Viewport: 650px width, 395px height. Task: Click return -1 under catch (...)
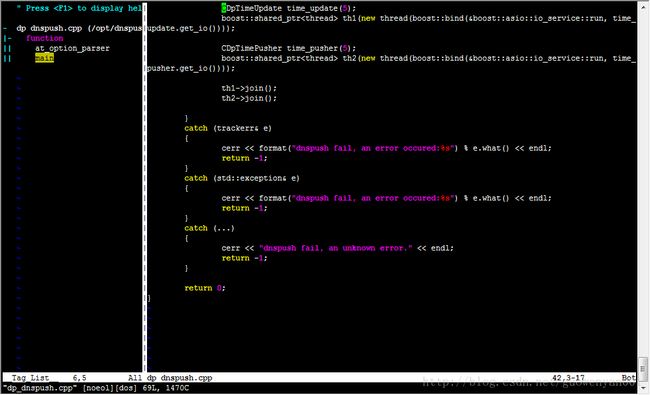pyautogui.click(x=244, y=258)
